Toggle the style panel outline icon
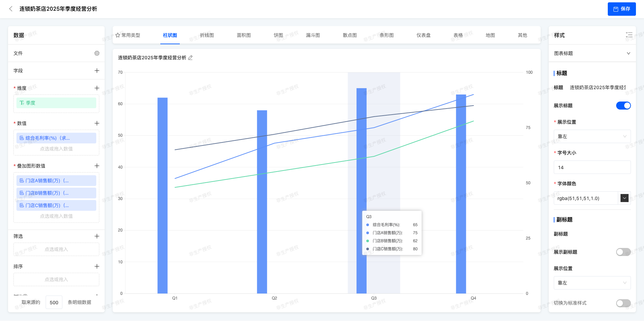Image resolution: width=644 pixels, height=321 pixels. tap(629, 35)
